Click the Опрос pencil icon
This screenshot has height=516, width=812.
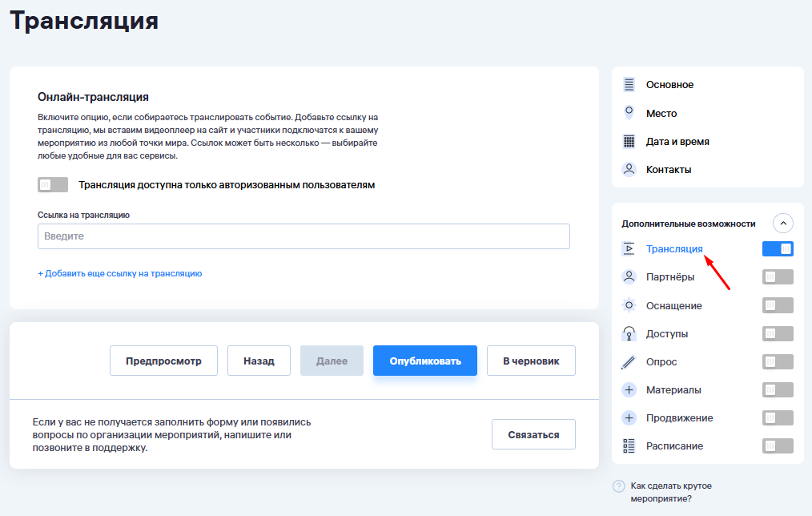point(629,362)
